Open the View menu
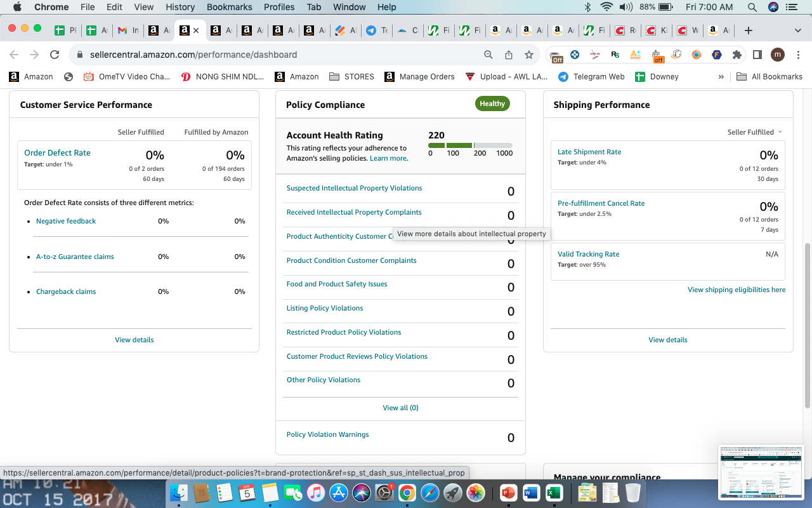Viewport: 812px width, 508px height. coord(144,7)
